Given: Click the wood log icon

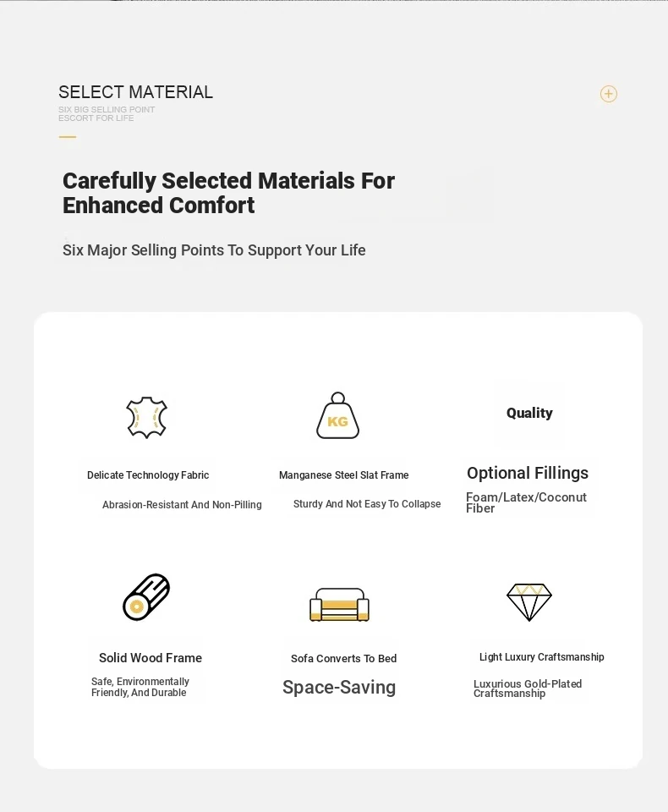Looking at the screenshot, I should pos(146,596).
